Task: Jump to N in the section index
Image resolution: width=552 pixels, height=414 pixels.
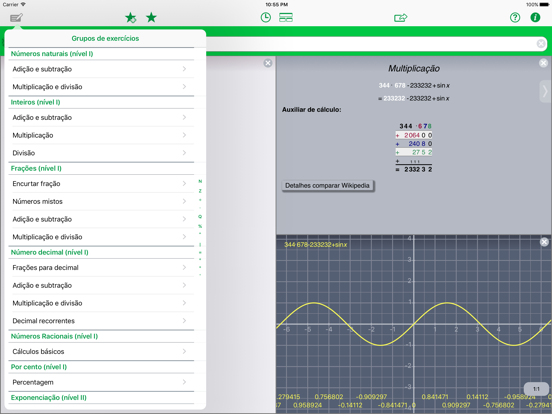Action: pyautogui.click(x=200, y=182)
